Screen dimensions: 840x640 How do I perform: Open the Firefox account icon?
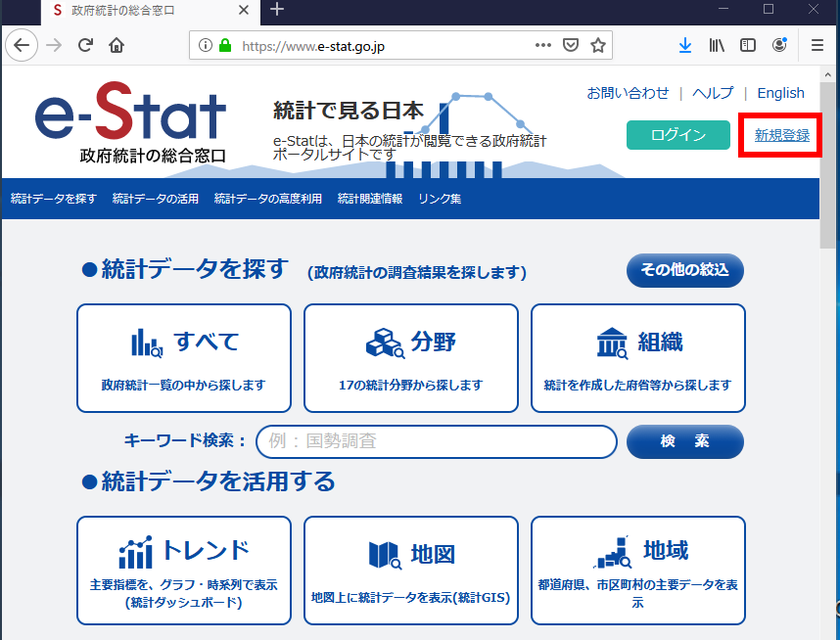779,46
